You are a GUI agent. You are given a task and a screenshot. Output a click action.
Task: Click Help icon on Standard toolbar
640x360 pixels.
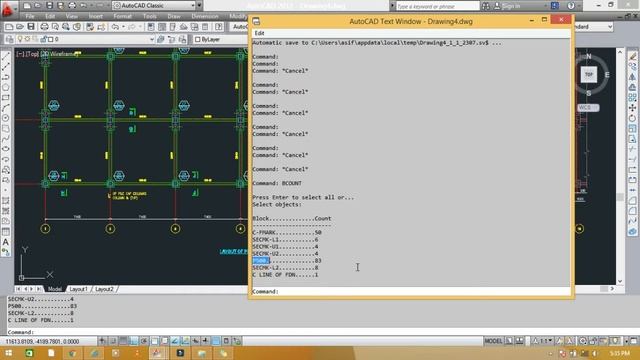coord(219,27)
